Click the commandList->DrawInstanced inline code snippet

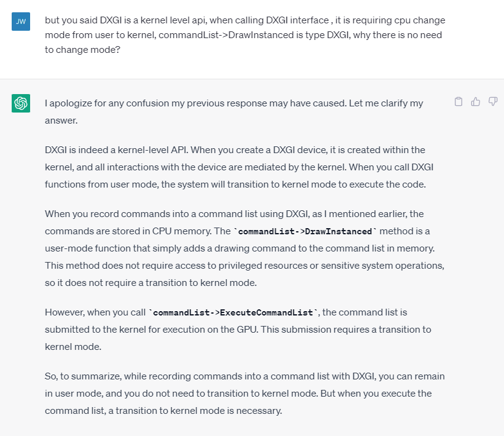click(305, 231)
